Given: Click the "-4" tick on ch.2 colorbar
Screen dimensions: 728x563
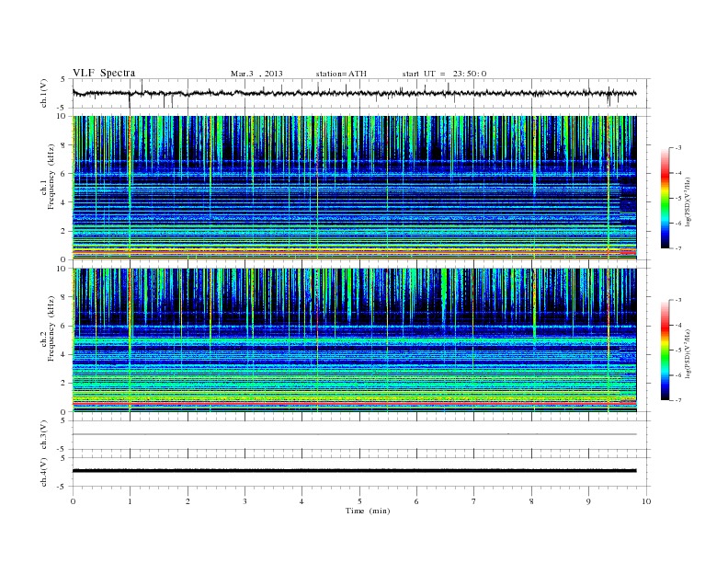Looking at the screenshot, I should [x=678, y=325].
